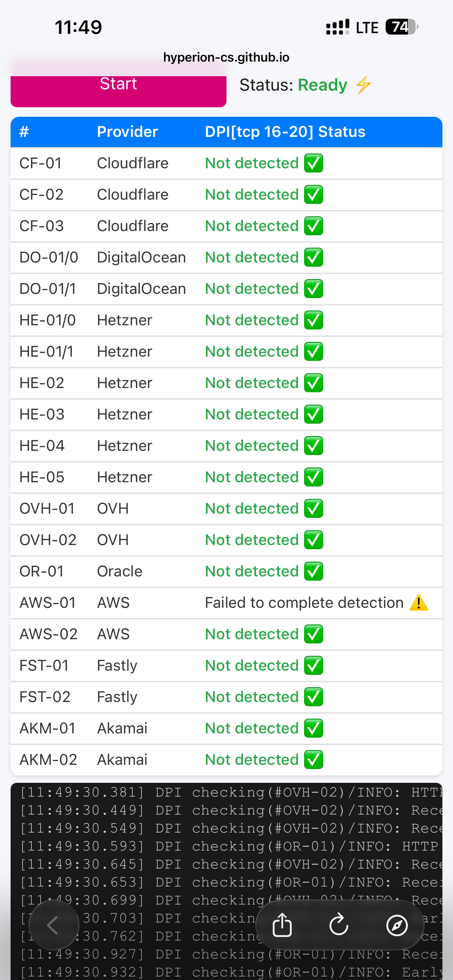
Task: Tap the battery indicator in status bar
Action: tap(401, 27)
